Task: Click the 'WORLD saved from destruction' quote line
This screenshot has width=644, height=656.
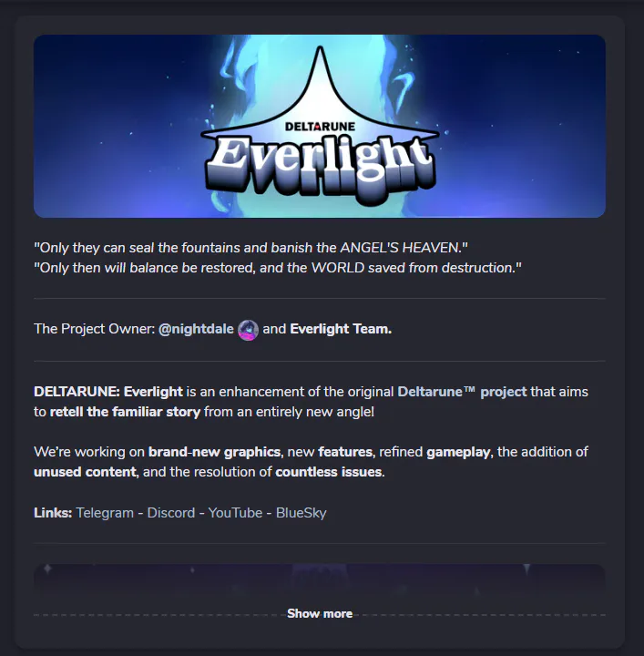Action: (x=278, y=268)
